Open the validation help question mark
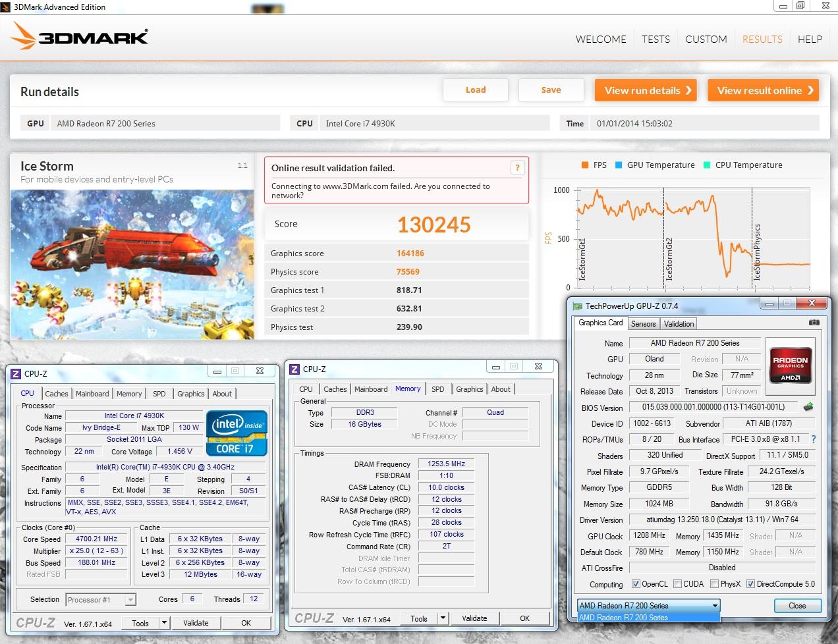The height and width of the screenshot is (644, 838). pos(518,168)
